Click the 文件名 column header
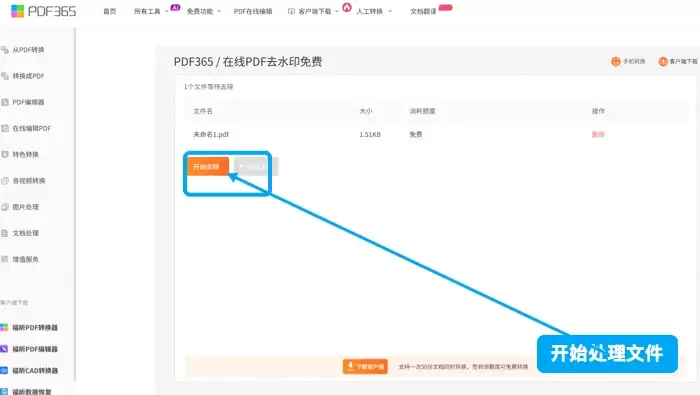The image size is (700, 395). click(x=203, y=111)
